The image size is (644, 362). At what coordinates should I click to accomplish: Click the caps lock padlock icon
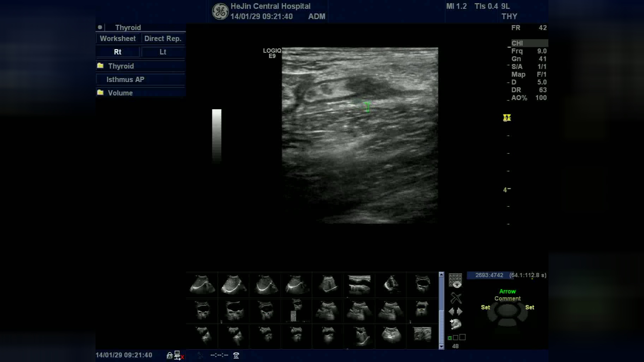[169, 355]
